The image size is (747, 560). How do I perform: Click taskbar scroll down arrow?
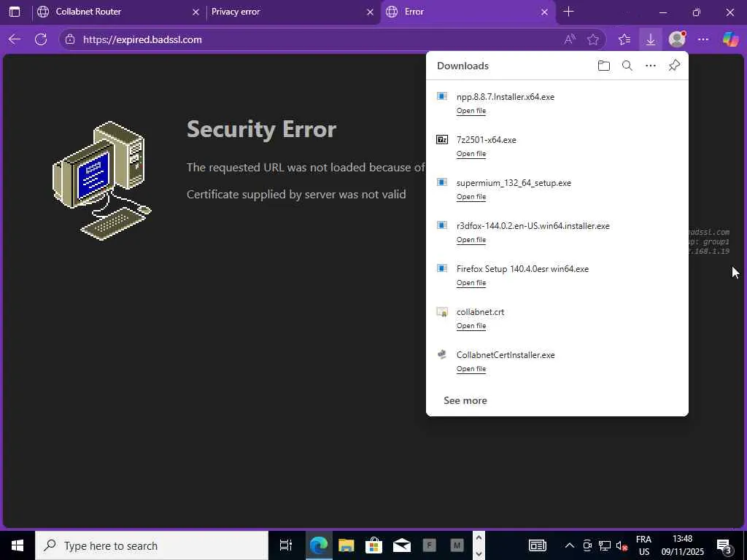[479, 554]
